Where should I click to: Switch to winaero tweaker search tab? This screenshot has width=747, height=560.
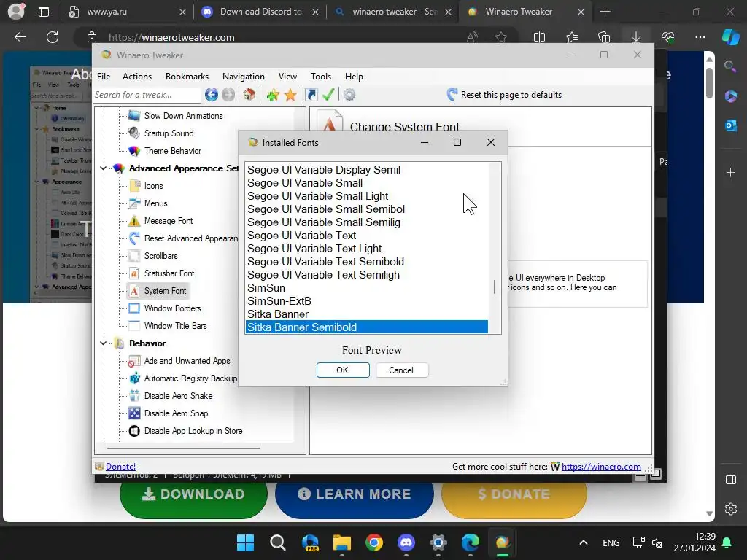click(x=392, y=12)
